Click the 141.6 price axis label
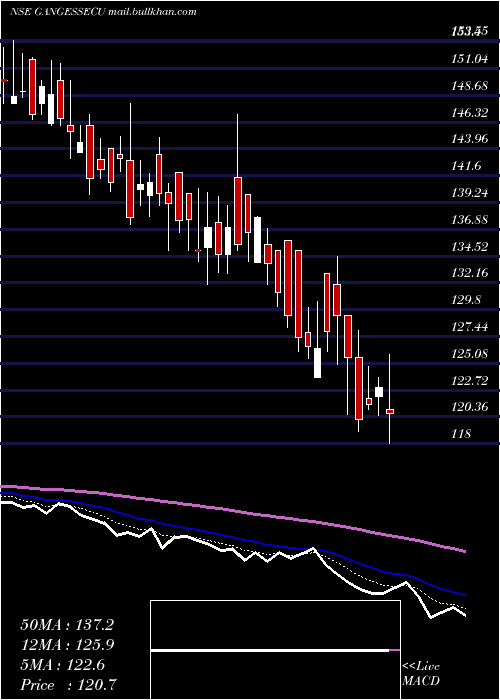 tap(465, 166)
